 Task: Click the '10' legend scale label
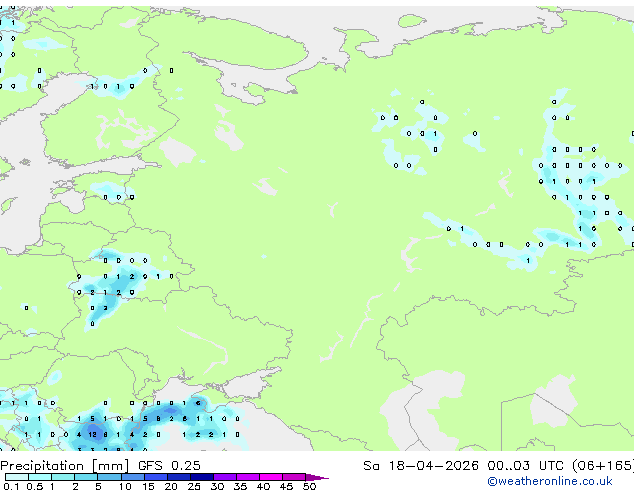125,486
